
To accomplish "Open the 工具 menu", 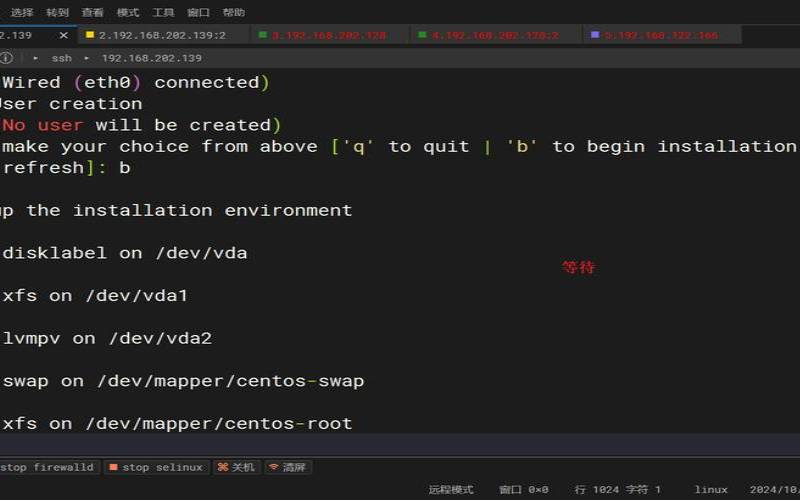I will 163,13.
